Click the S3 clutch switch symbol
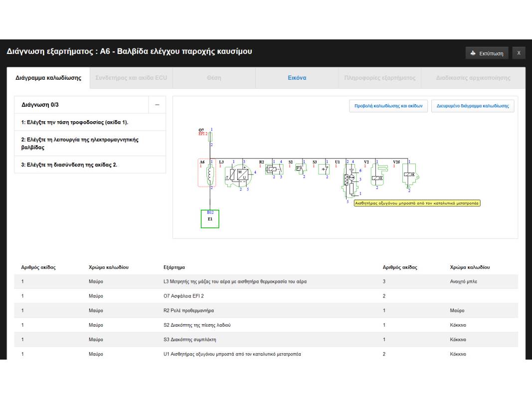532x399 pixels. tap(324, 169)
